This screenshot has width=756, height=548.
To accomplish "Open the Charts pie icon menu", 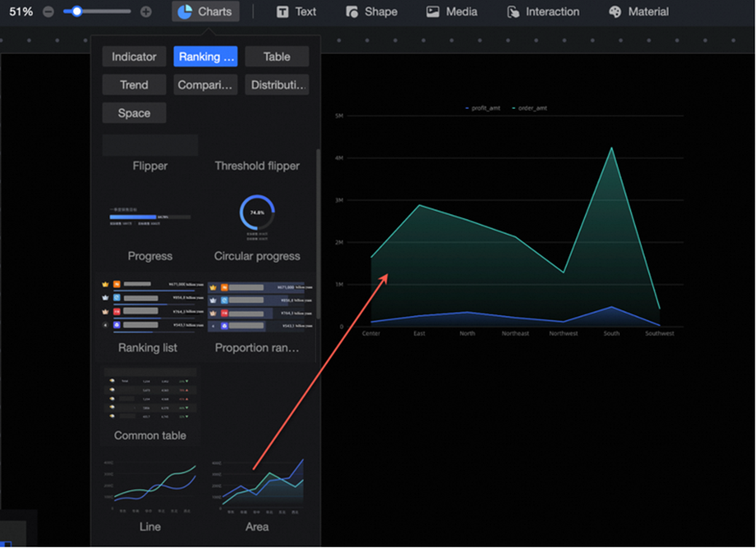I will (184, 12).
